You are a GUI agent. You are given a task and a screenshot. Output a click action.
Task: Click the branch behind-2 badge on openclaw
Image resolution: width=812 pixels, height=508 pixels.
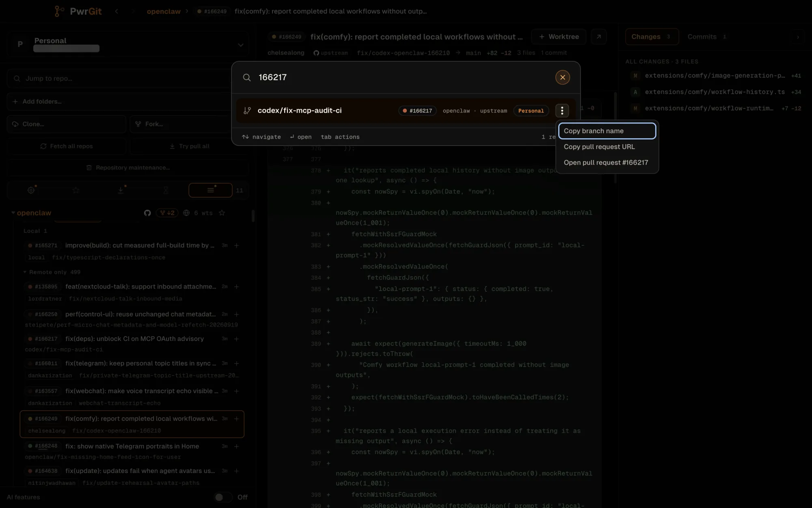pos(167,213)
